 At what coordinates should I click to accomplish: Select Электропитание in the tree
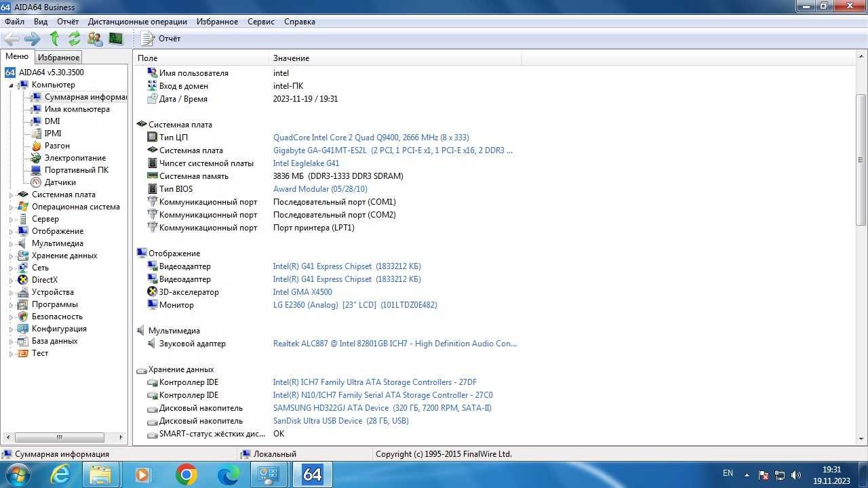[x=75, y=158]
